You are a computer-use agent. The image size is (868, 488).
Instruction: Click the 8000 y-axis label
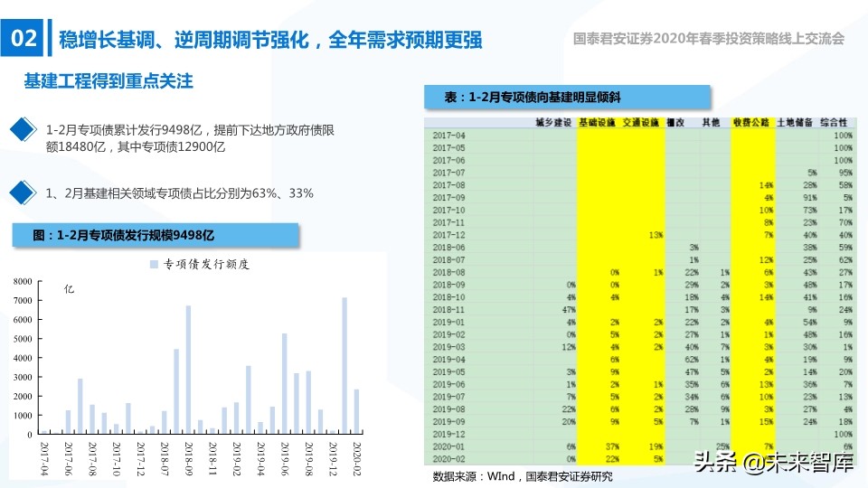[23, 282]
